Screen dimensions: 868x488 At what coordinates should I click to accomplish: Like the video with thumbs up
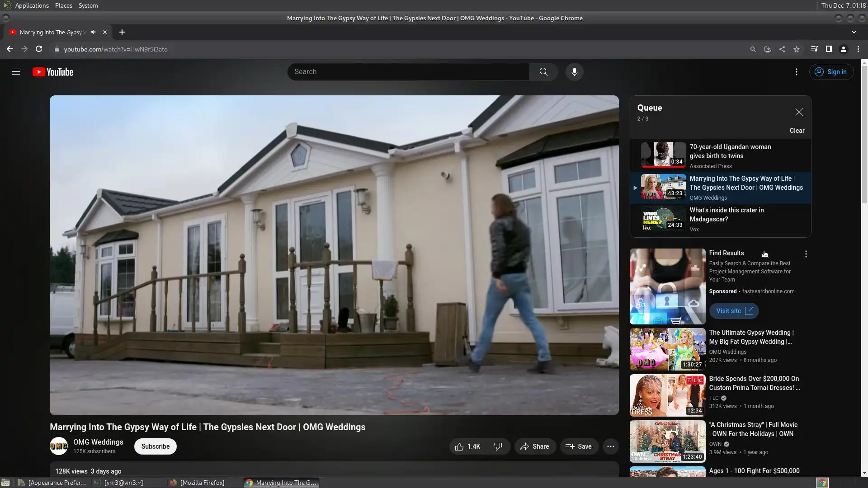coord(468,446)
